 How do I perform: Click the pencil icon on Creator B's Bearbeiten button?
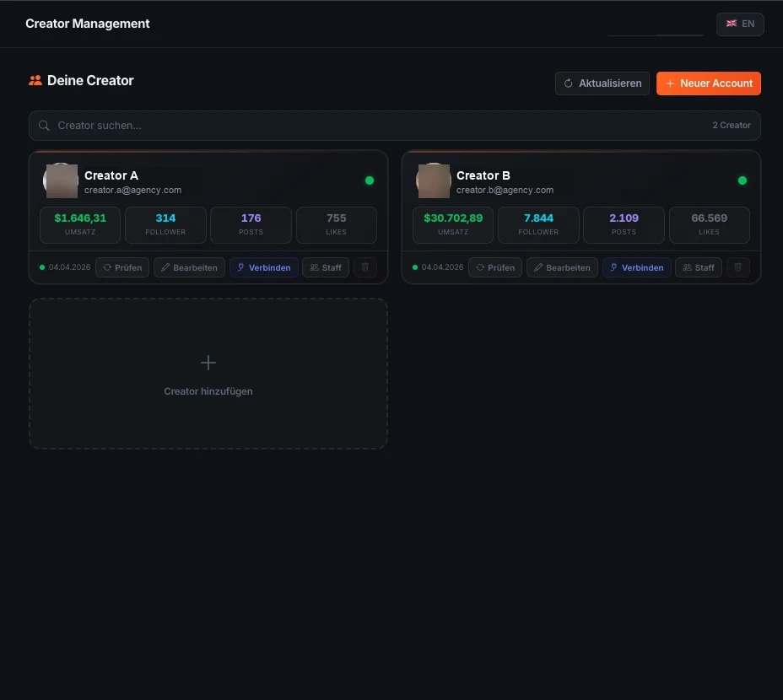[x=538, y=267]
